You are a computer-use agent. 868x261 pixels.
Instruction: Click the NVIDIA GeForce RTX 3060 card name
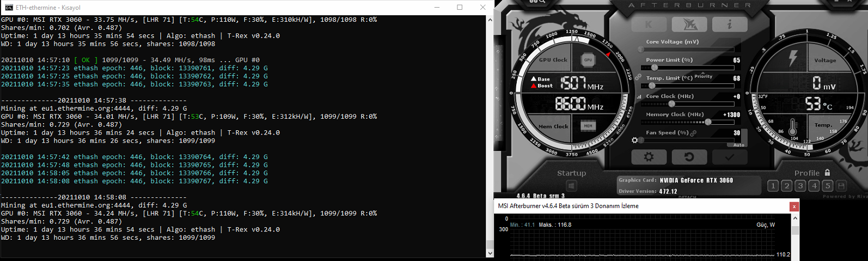[696, 180]
